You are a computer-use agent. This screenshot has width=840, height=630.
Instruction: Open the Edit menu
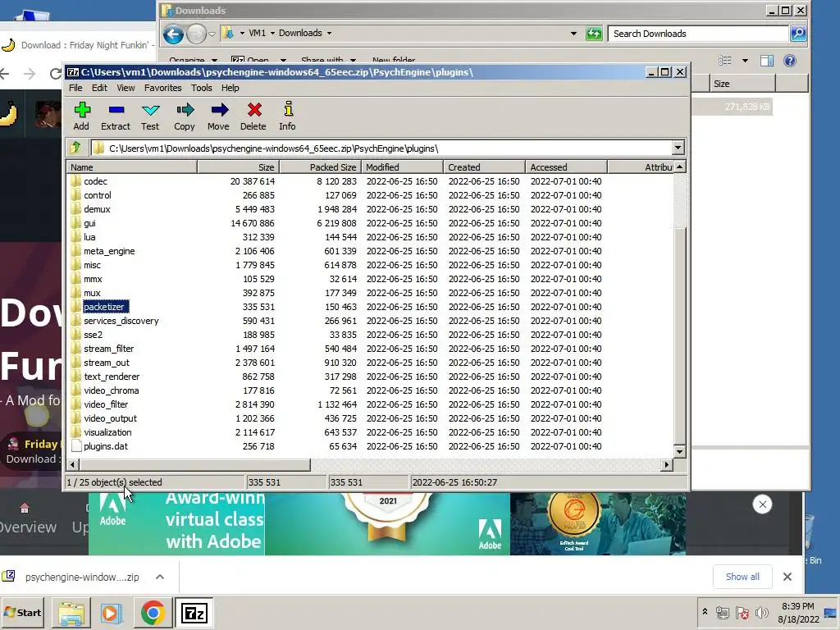tap(99, 88)
